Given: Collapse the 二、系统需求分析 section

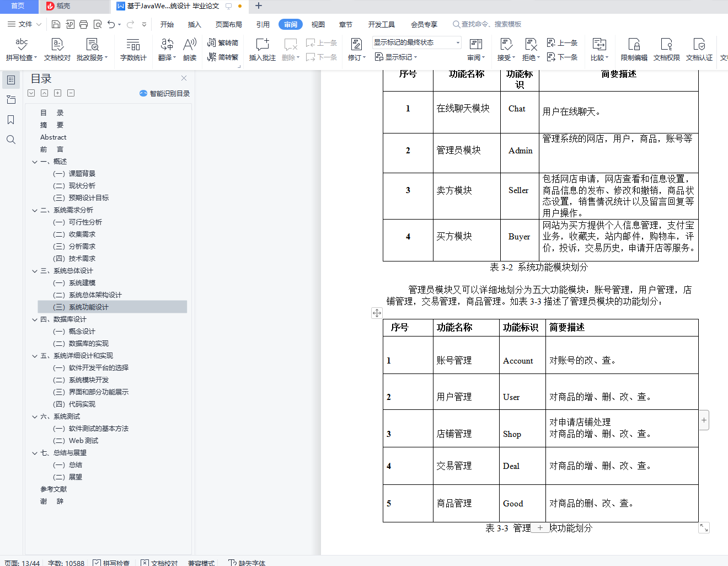Looking at the screenshot, I should (35, 211).
